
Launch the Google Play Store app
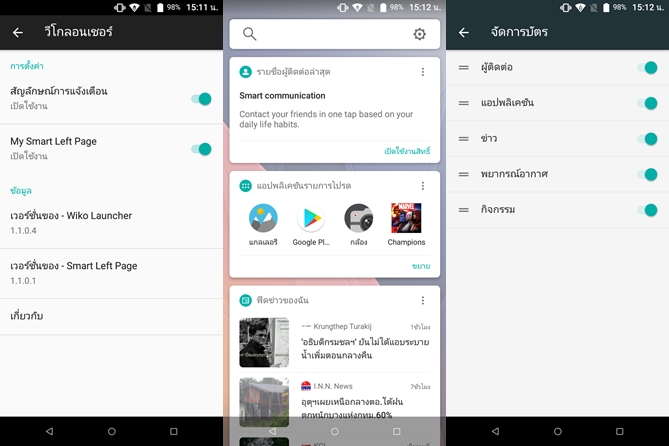tap(310, 219)
